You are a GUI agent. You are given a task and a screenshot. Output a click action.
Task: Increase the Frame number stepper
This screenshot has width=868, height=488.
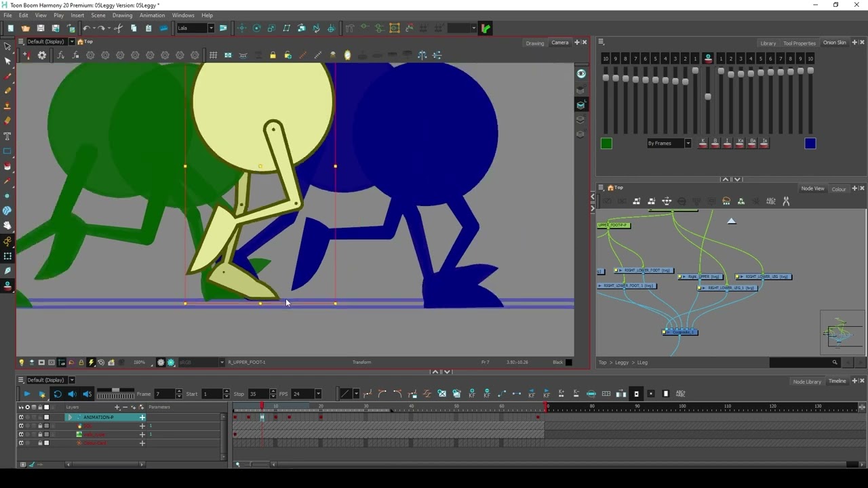(179, 392)
